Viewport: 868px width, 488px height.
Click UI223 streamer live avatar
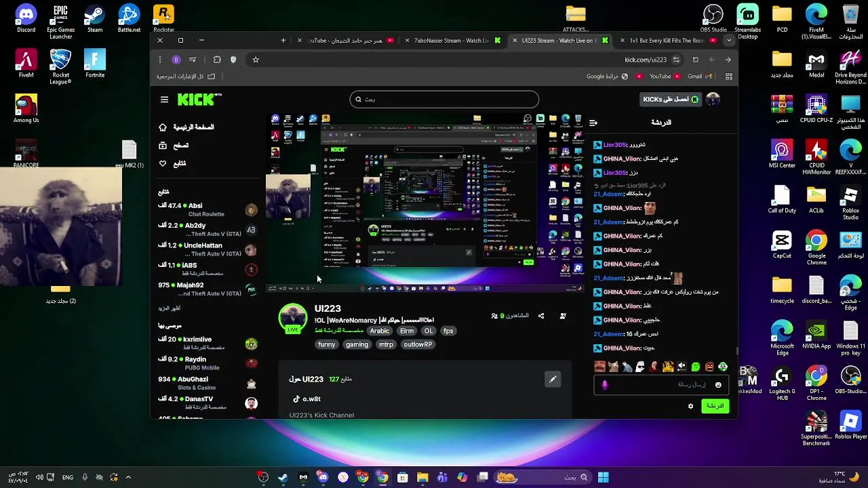coord(293,319)
